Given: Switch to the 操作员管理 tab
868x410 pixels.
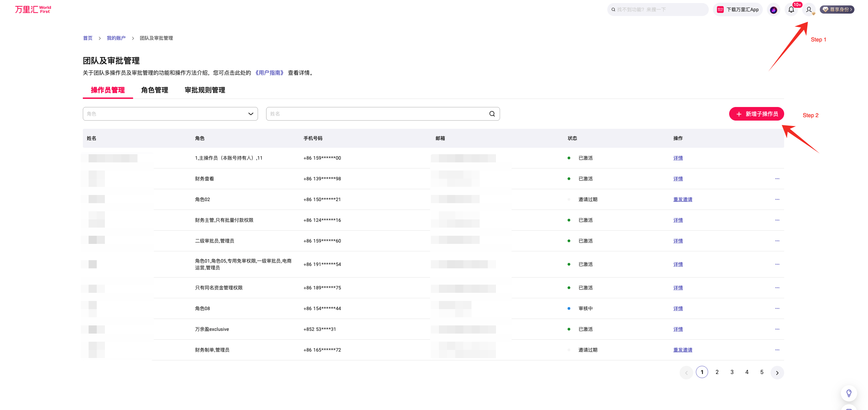Looking at the screenshot, I should click(x=108, y=90).
